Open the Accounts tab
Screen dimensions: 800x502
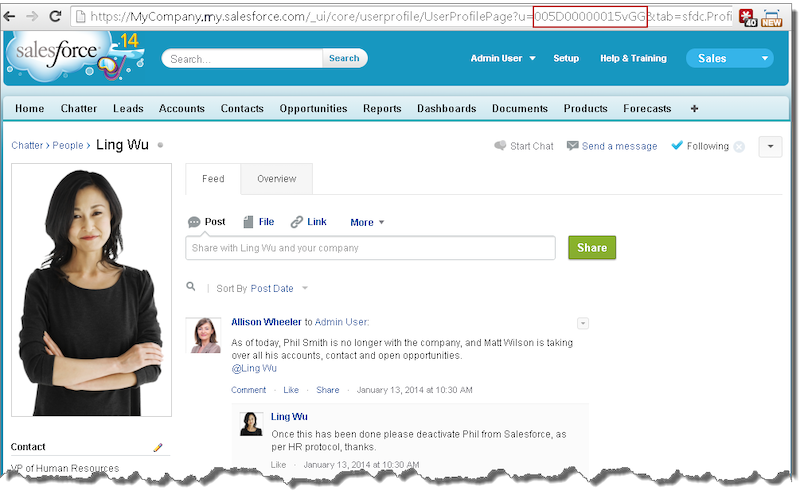pyautogui.click(x=182, y=109)
